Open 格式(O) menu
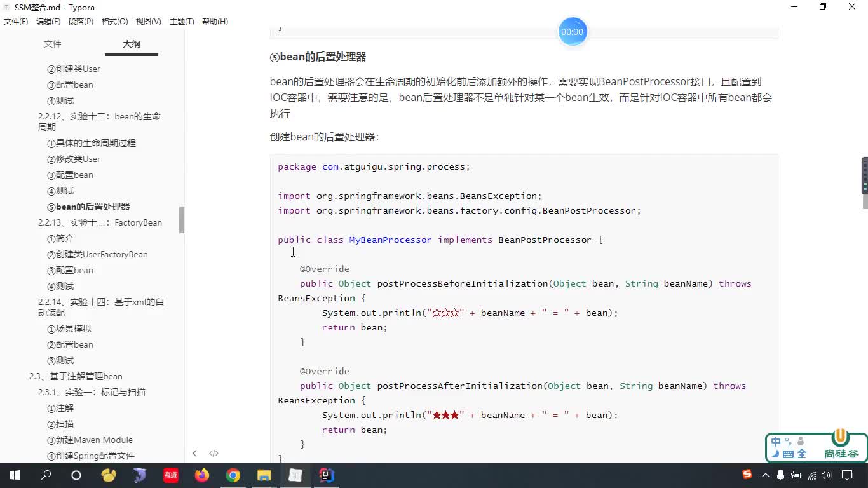Screen dimensions: 868x488 [x=115, y=22]
